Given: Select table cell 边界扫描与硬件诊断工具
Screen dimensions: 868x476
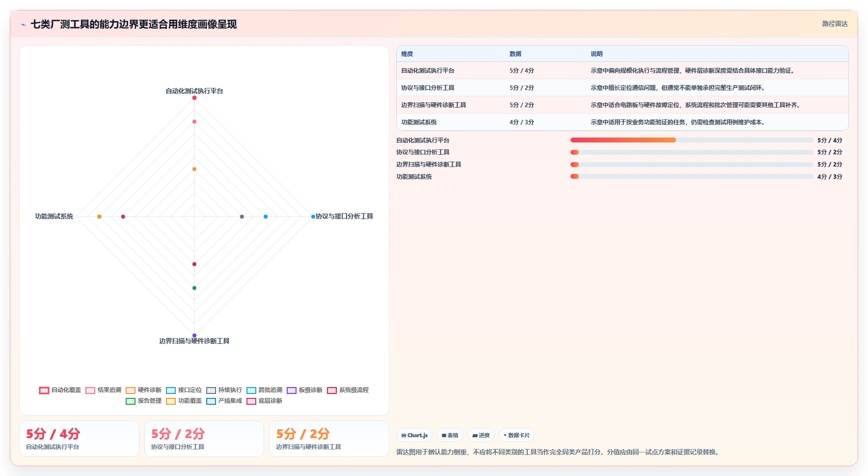Looking at the screenshot, I should (x=434, y=105).
